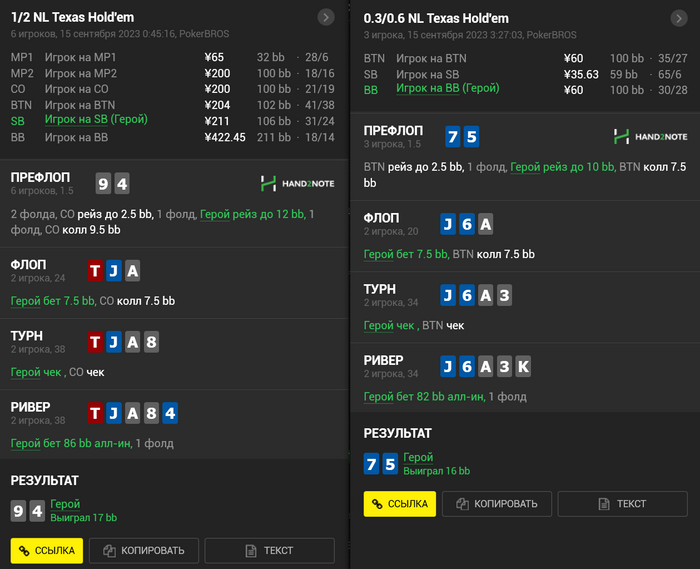This screenshot has width=700, height=569.
Task: Click yellow ССЫЛКА button in right hand
Action: coord(400,504)
